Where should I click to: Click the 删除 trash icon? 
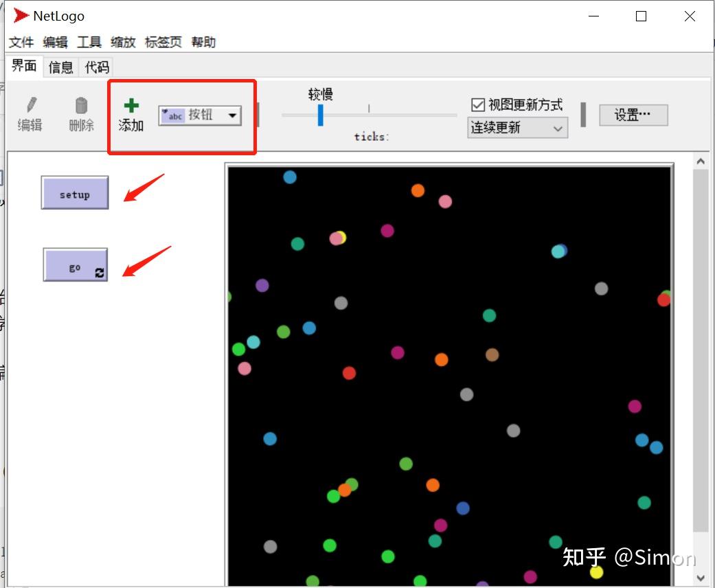pyautogui.click(x=80, y=106)
